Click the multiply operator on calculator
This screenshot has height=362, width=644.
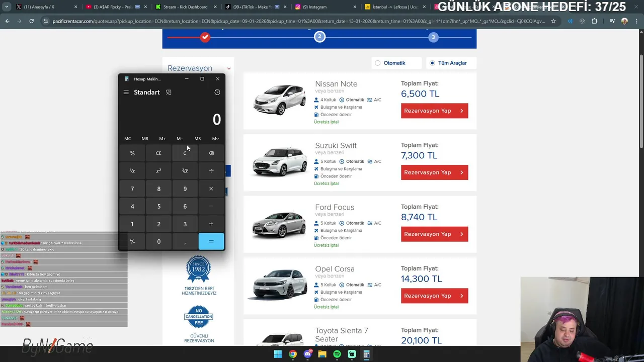click(211, 189)
